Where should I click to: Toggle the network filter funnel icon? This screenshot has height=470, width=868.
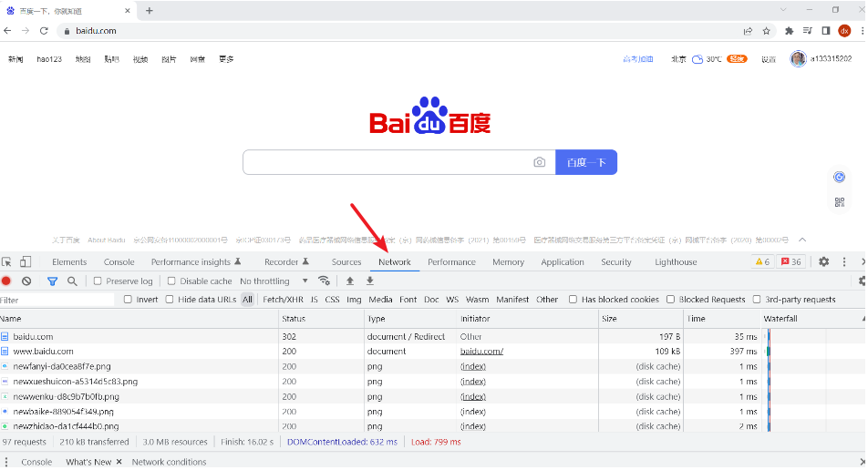click(53, 281)
